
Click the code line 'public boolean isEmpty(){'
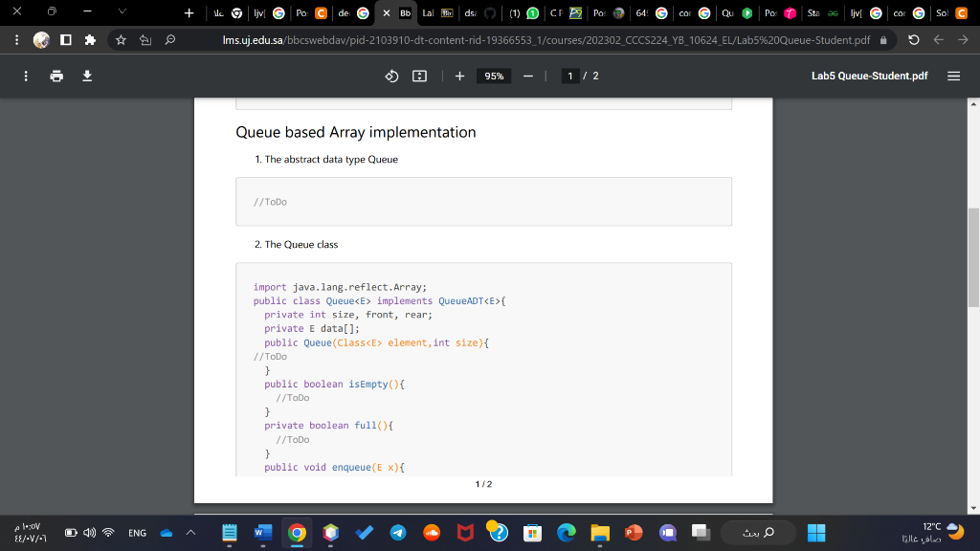tap(334, 385)
